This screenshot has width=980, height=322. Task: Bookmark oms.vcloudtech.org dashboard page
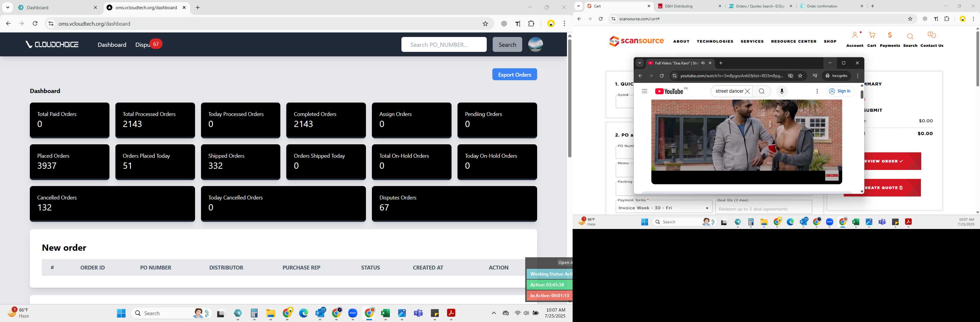(x=485, y=24)
